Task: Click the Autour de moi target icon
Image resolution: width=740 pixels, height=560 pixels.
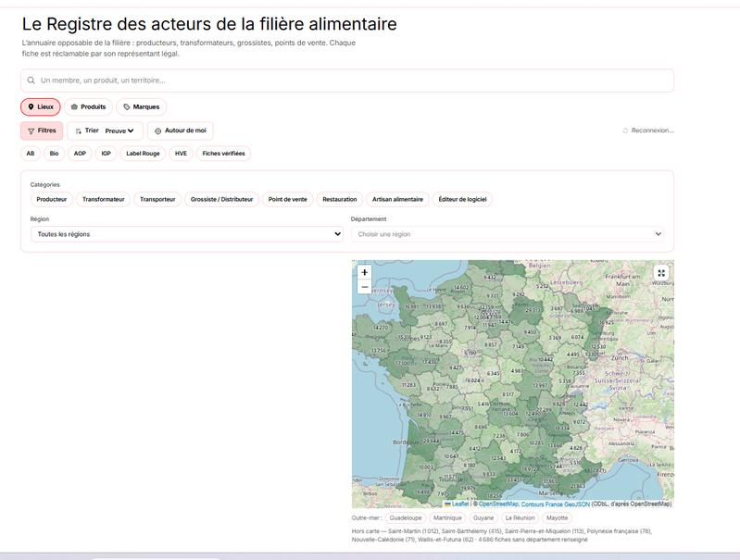Action: coord(158,131)
